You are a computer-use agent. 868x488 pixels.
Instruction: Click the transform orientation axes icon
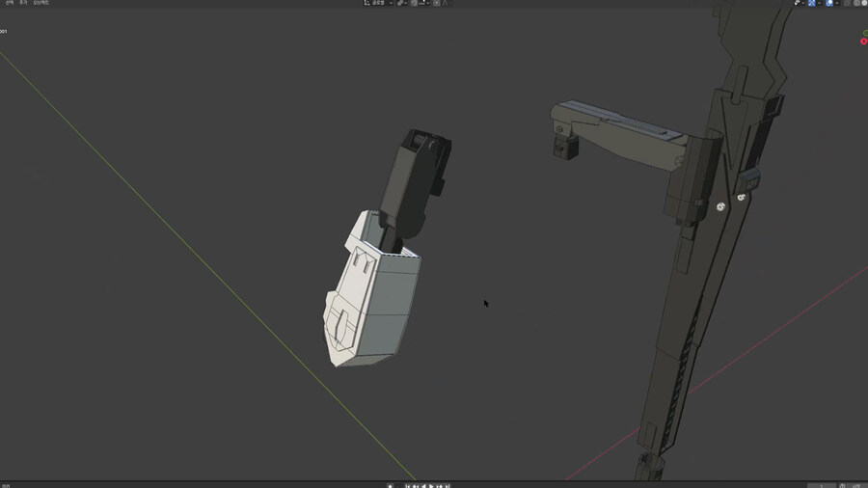(x=366, y=3)
